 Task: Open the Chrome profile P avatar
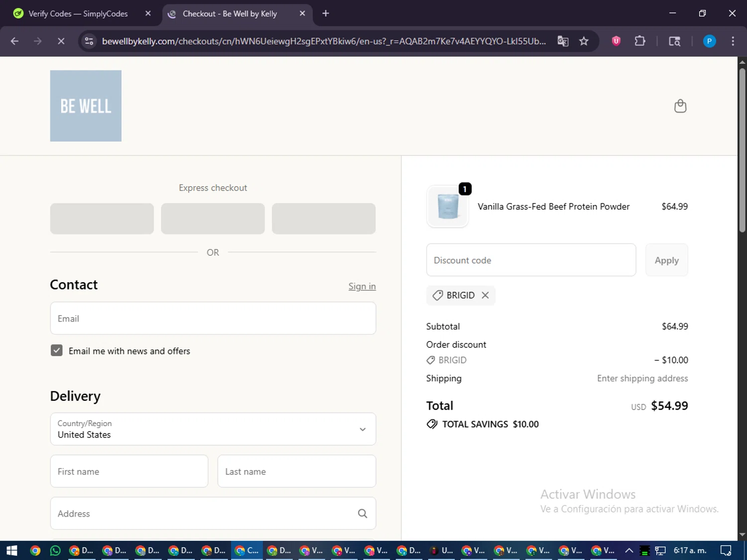709,41
